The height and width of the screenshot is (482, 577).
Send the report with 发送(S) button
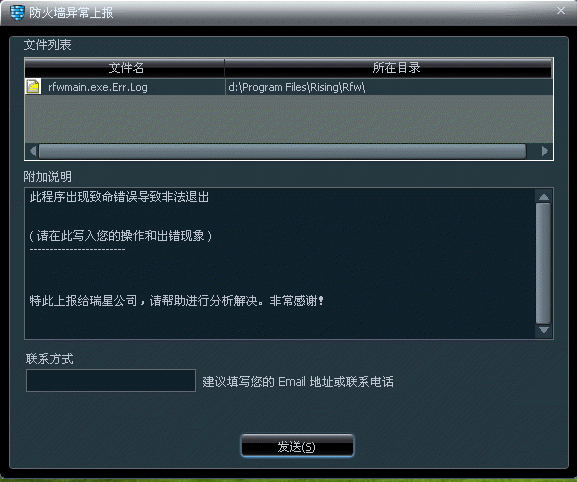point(297,446)
